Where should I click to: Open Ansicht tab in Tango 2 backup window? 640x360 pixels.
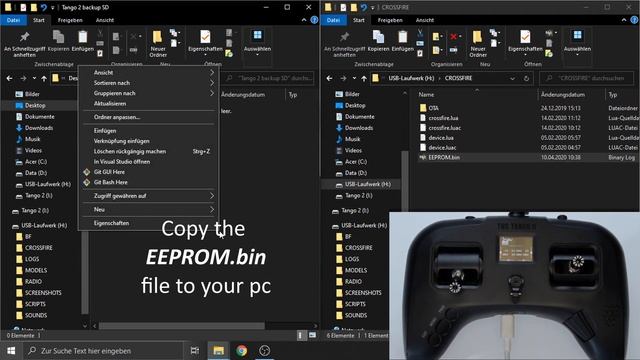(x=105, y=20)
